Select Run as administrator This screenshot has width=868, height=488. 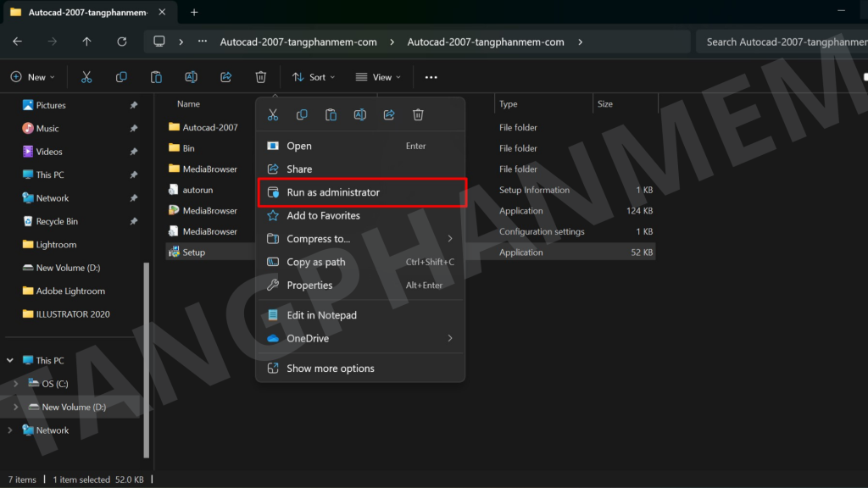point(333,192)
